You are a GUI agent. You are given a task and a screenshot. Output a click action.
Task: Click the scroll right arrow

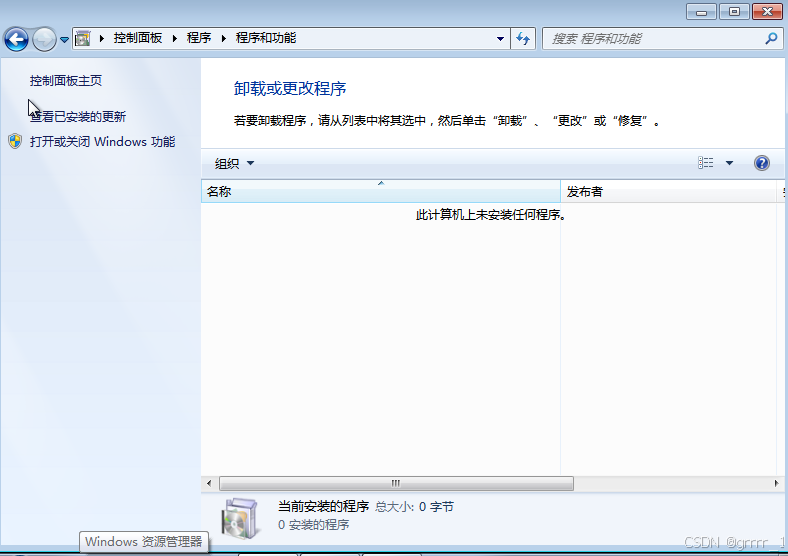(776, 483)
